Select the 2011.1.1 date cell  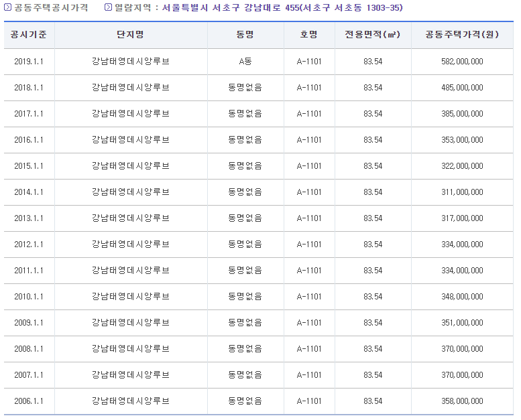pos(29,271)
